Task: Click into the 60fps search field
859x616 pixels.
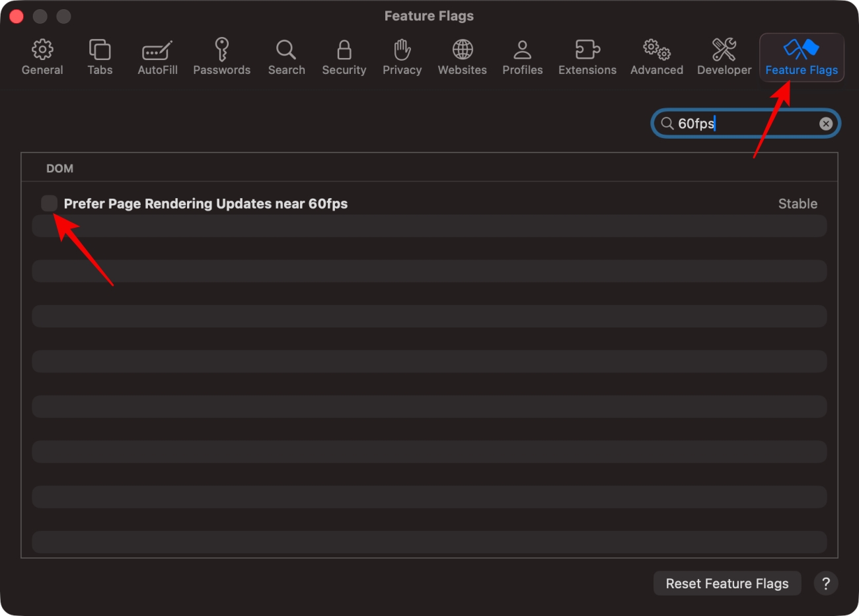Action: (x=746, y=123)
